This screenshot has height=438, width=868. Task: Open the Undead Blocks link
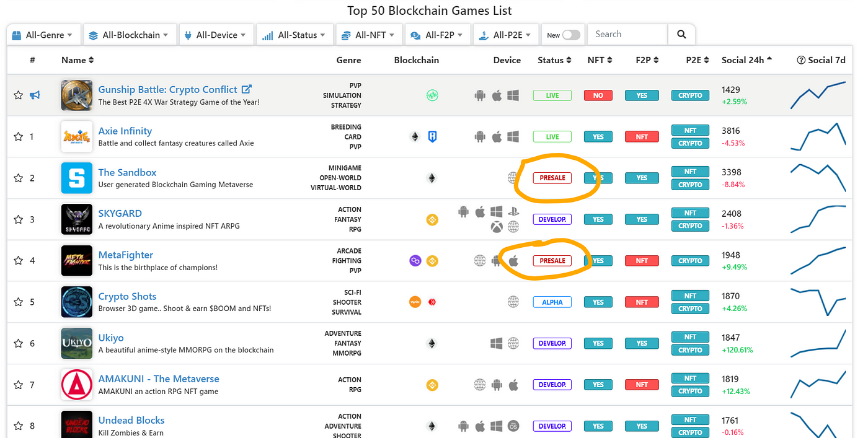(x=131, y=420)
